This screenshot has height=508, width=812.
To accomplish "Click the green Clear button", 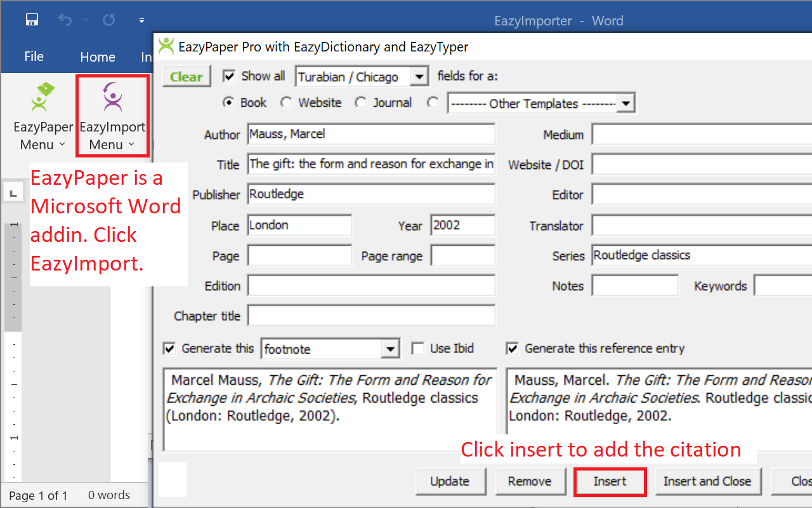I will [x=187, y=77].
